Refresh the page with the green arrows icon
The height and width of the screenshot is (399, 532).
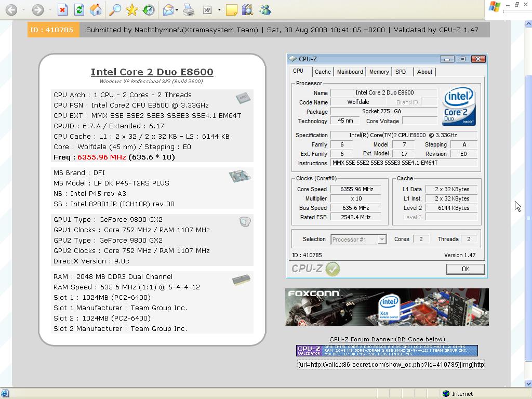click(79, 10)
